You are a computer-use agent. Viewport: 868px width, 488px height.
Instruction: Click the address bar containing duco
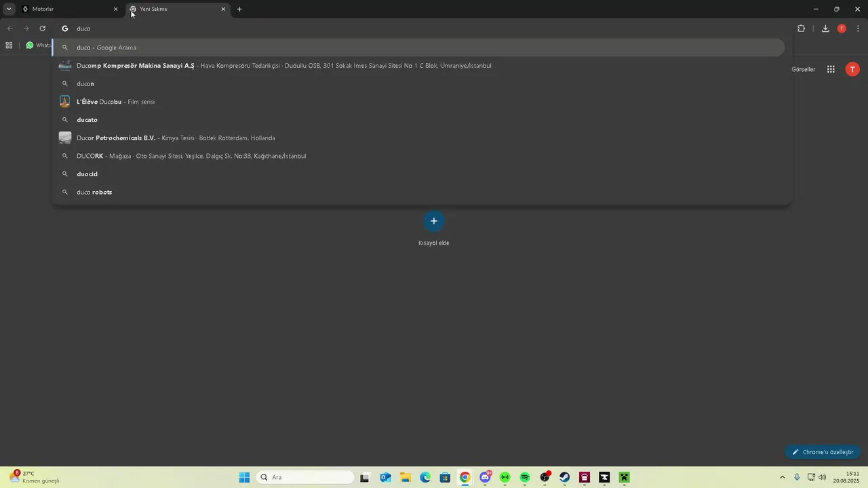pyautogui.click(x=420, y=28)
